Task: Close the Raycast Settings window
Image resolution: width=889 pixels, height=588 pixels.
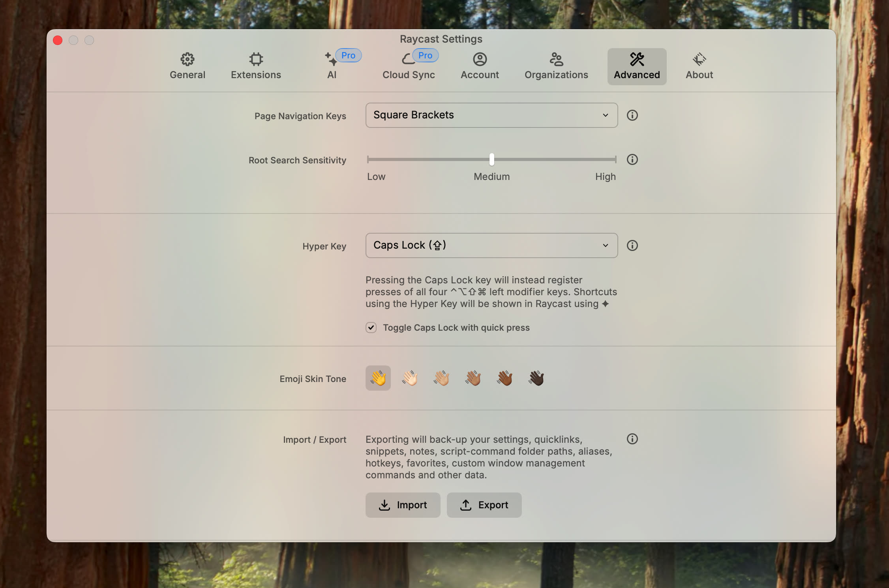Action: [x=58, y=40]
